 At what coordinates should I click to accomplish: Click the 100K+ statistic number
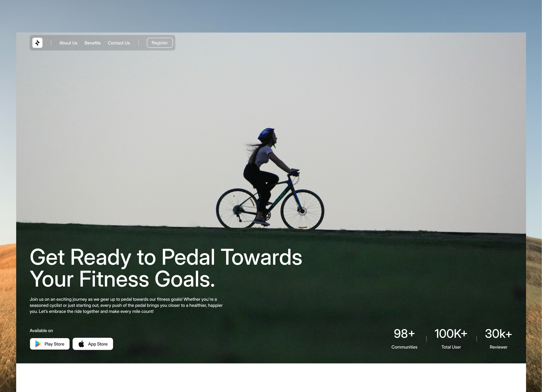click(451, 333)
